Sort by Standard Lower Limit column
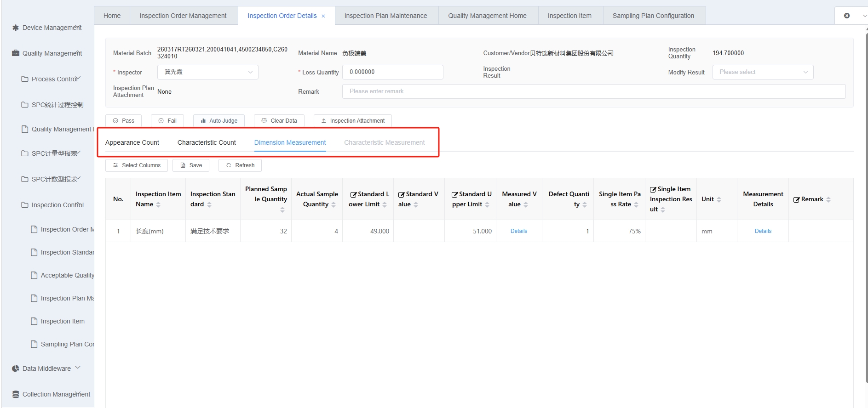 (x=385, y=204)
